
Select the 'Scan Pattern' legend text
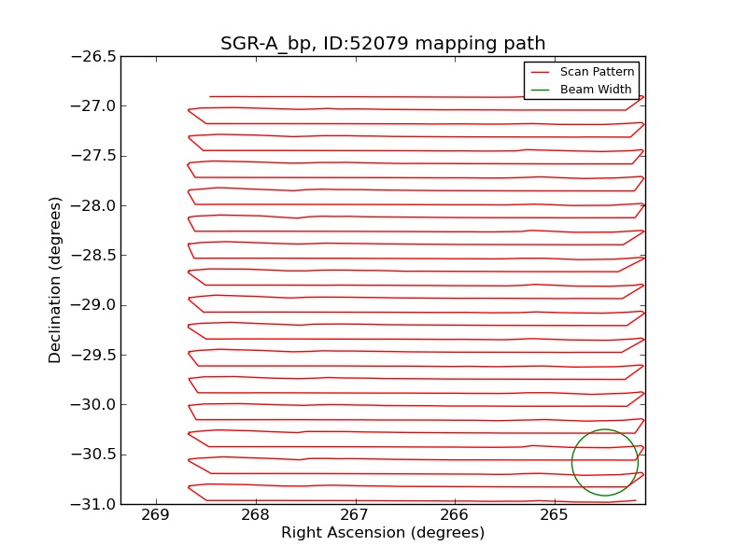pyautogui.click(x=597, y=72)
